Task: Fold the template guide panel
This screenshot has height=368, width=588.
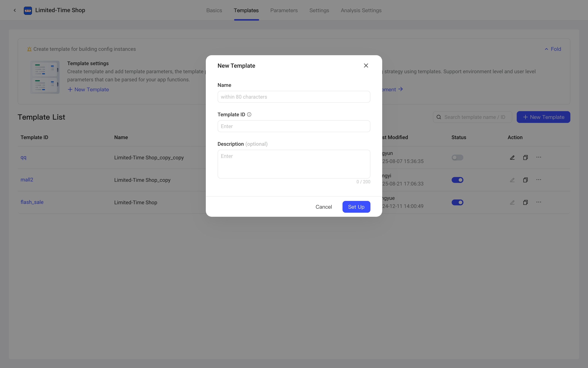Action: [x=553, y=49]
